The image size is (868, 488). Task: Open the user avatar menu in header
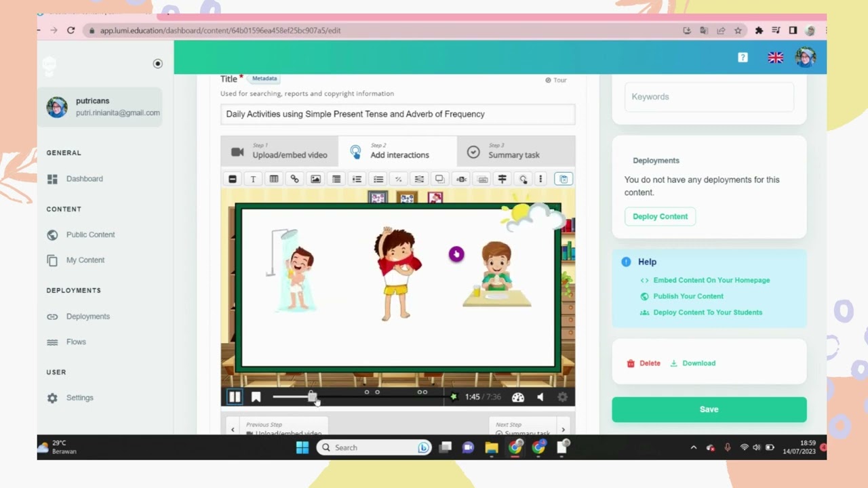coord(806,58)
